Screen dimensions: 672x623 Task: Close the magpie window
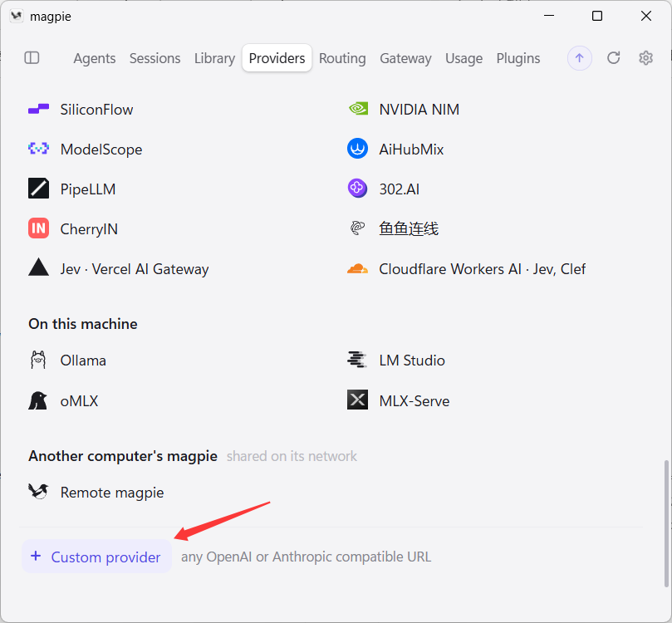[646, 16]
